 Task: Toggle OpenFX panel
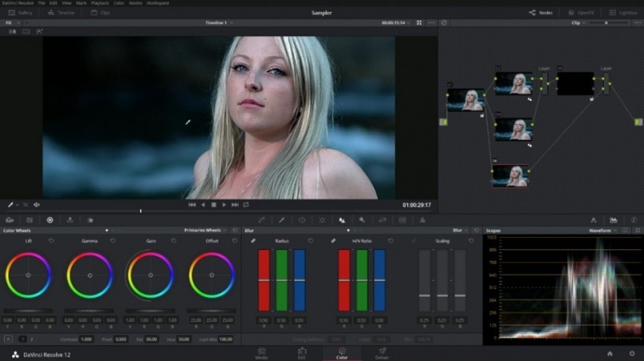581,13
